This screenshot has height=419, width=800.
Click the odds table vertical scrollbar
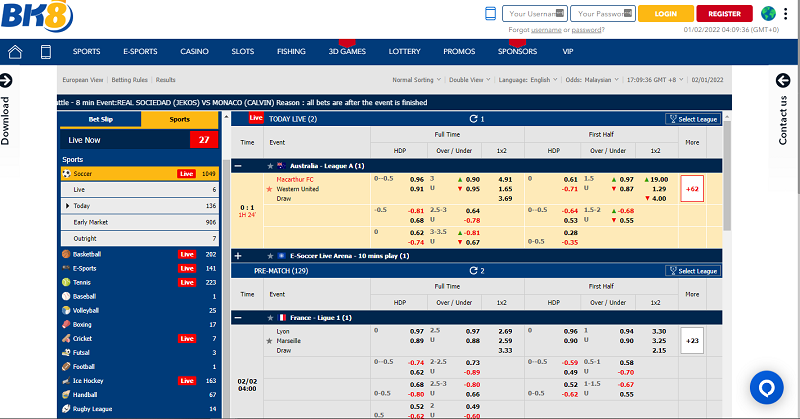[x=727, y=176]
